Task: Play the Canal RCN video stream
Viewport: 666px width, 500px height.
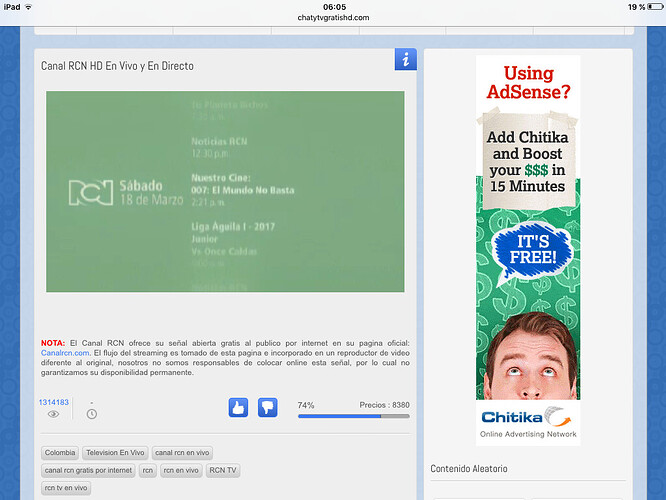Action: pos(225,192)
